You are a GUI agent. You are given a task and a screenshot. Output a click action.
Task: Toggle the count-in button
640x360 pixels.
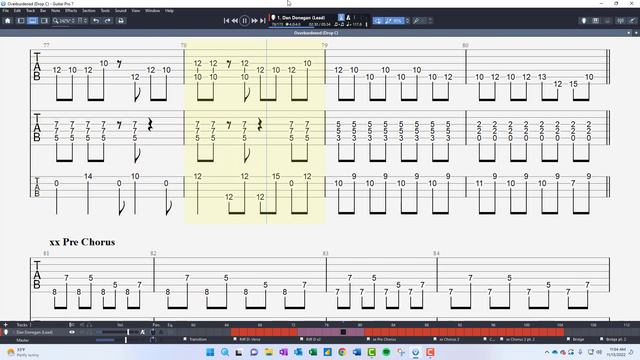341,18
